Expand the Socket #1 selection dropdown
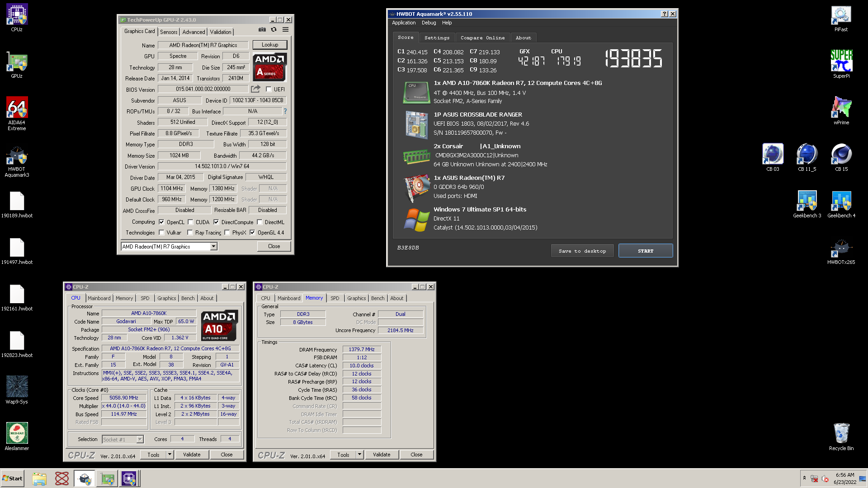Viewport: 868px width, 488px height. click(140, 439)
